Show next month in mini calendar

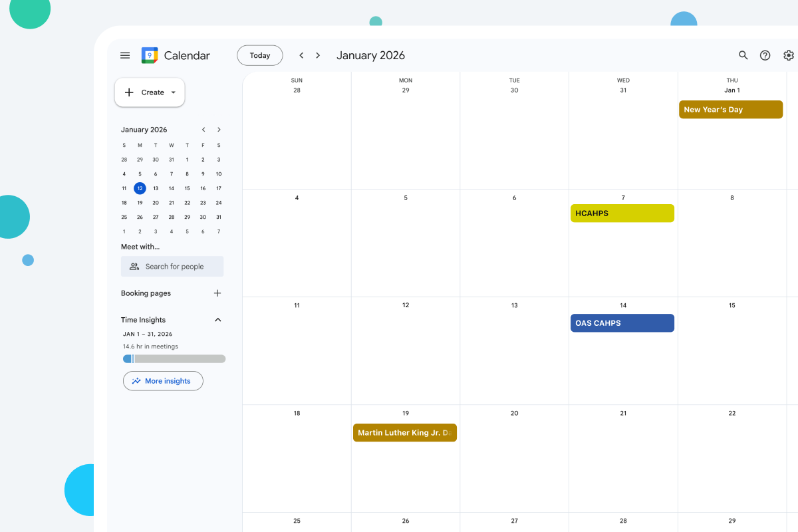tap(219, 130)
